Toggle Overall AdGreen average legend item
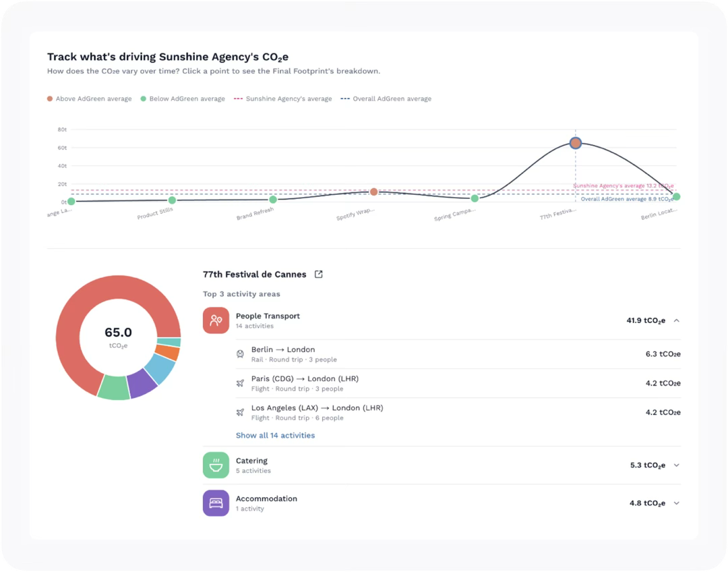 [386, 98]
